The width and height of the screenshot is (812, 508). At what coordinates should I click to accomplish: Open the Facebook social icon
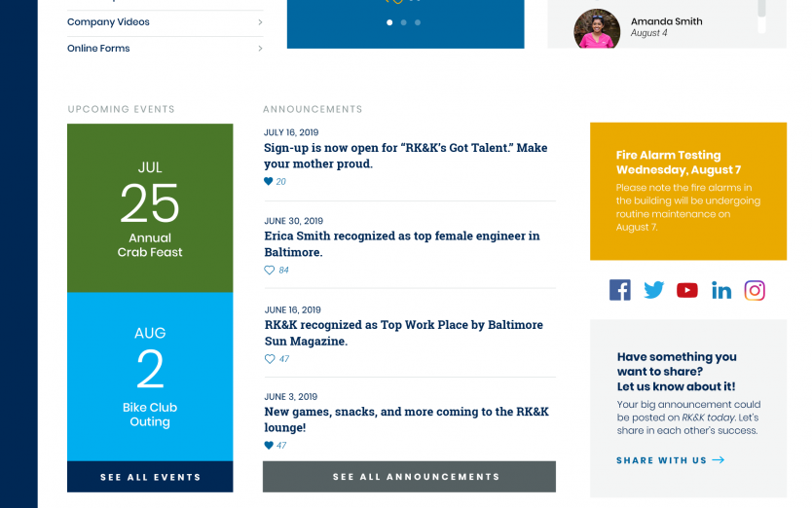(x=620, y=290)
